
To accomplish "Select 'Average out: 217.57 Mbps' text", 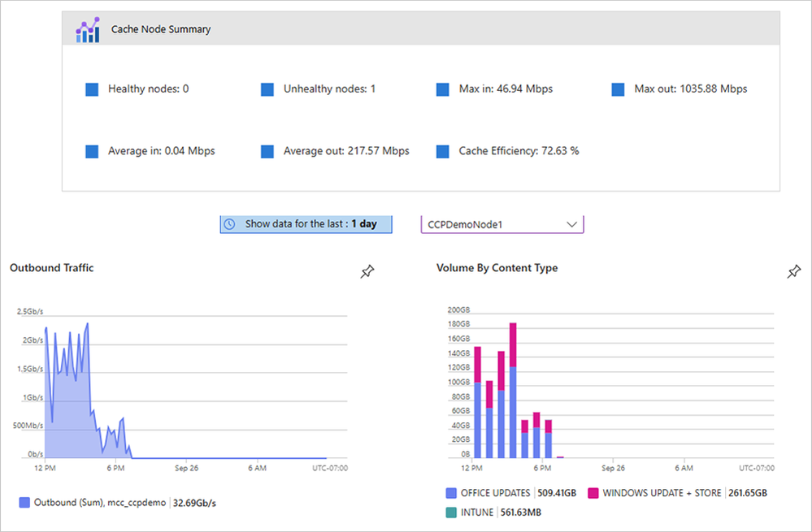I will pyautogui.click(x=346, y=151).
